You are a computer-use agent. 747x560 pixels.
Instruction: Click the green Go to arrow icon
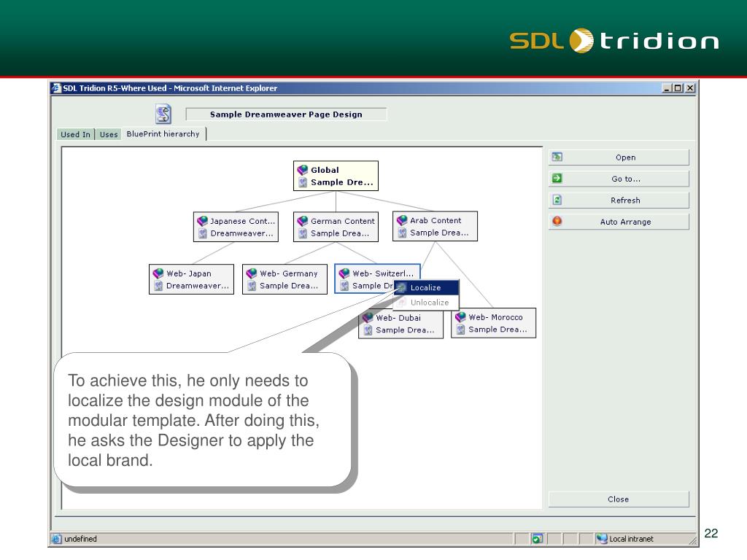pos(557,179)
